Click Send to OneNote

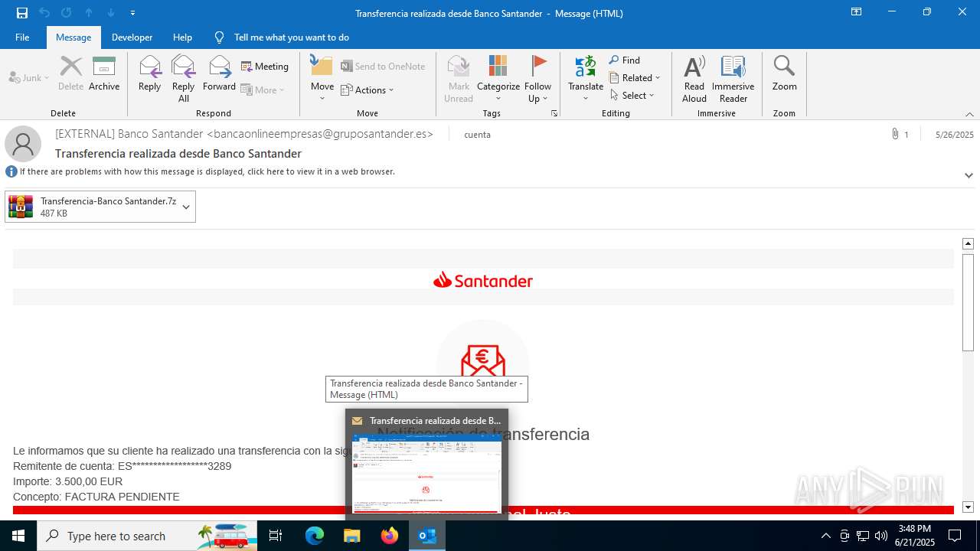point(383,67)
